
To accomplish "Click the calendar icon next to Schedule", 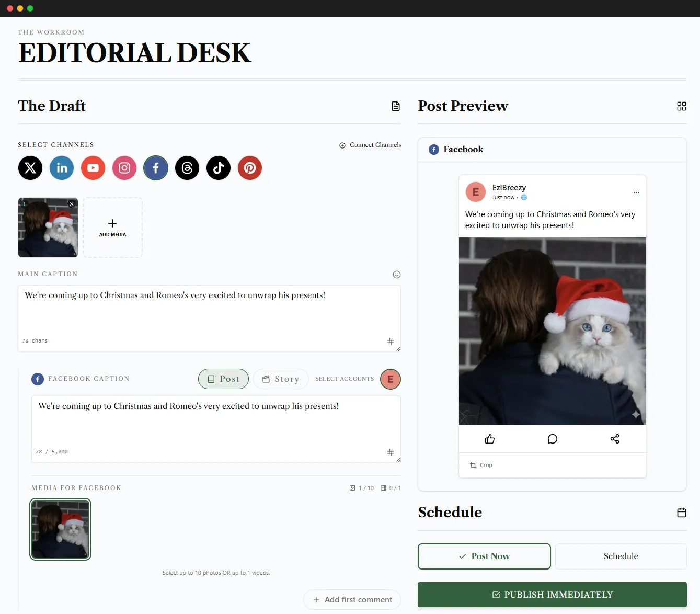I will (682, 513).
